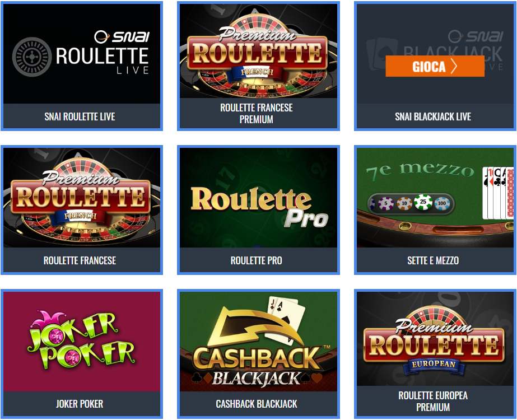
Task: Open Premium Roulette European game image
Action: [435, 339]
